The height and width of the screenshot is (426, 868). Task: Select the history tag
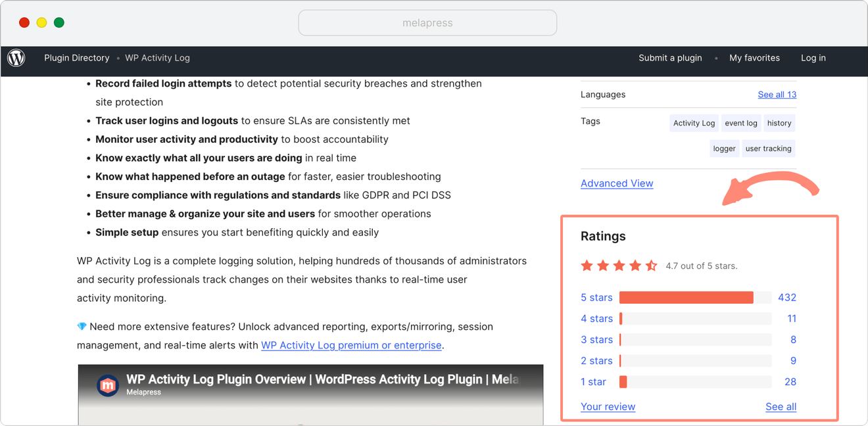pos(779,123)
